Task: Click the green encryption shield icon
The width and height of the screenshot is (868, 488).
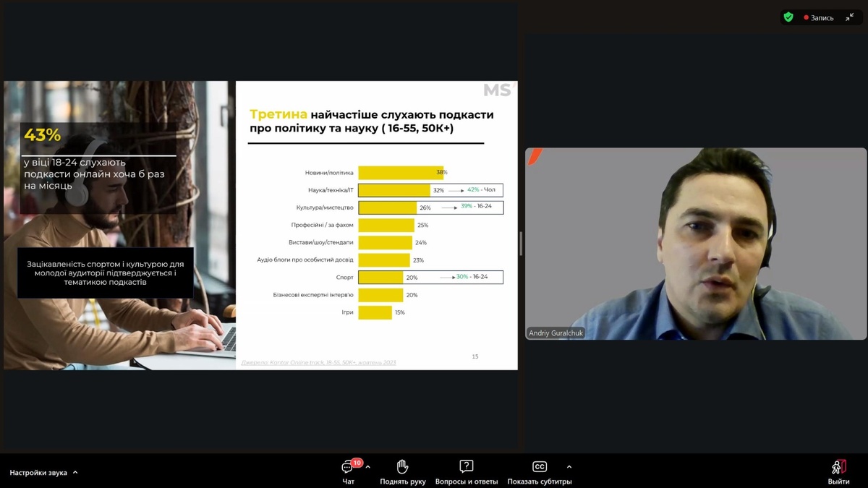Action: click(788, 17)
